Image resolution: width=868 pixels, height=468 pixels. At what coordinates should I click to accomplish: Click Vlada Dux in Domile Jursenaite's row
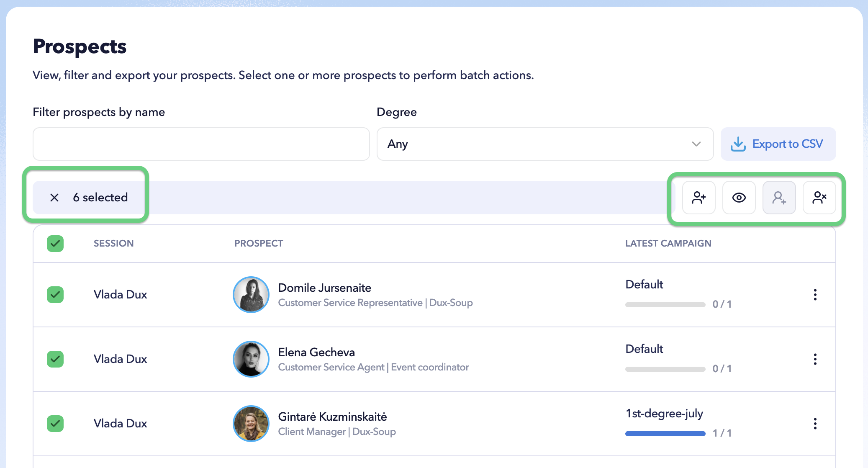pyautogui.click(x=120, y=295)
